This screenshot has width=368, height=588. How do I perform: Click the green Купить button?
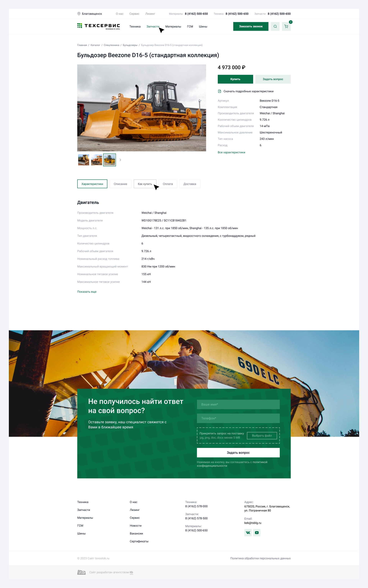[235, 79]
